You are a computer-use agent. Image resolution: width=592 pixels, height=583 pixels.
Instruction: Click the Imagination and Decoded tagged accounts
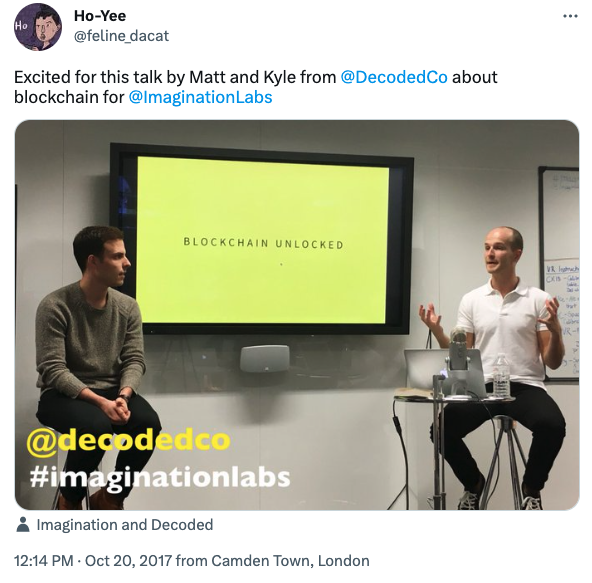click(x=125, y=525)
